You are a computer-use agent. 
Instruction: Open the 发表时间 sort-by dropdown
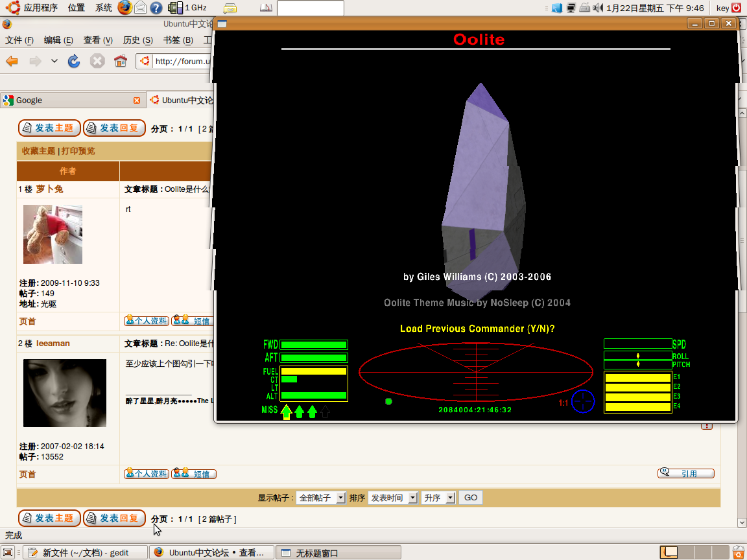(x=393, y=498)
